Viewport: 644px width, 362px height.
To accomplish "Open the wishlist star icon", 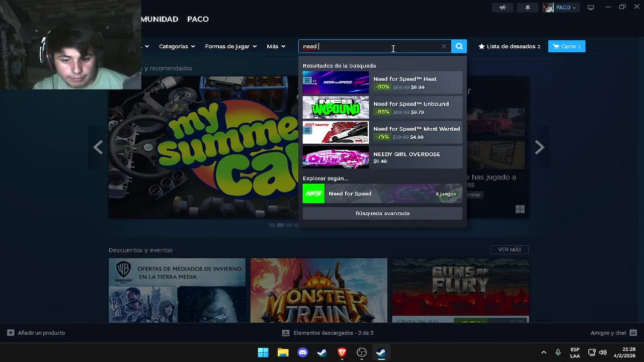I will 481,46.
